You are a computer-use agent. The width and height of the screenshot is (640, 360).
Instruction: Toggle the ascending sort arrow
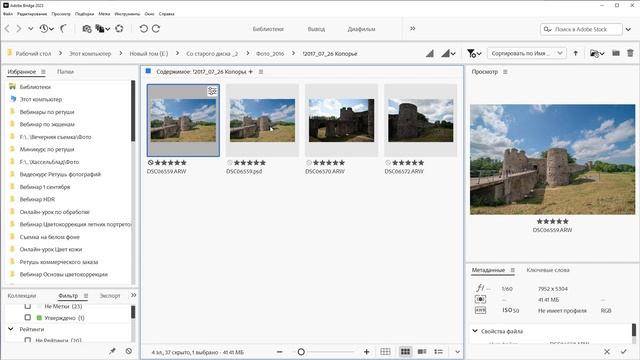coord(576,53)
